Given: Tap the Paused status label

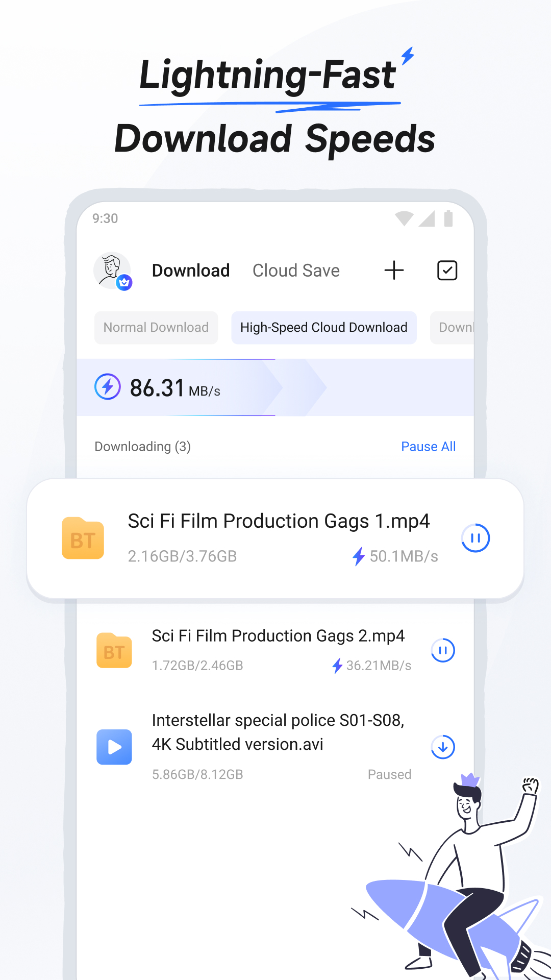Looking at the screenshot, I should [389, 775].
